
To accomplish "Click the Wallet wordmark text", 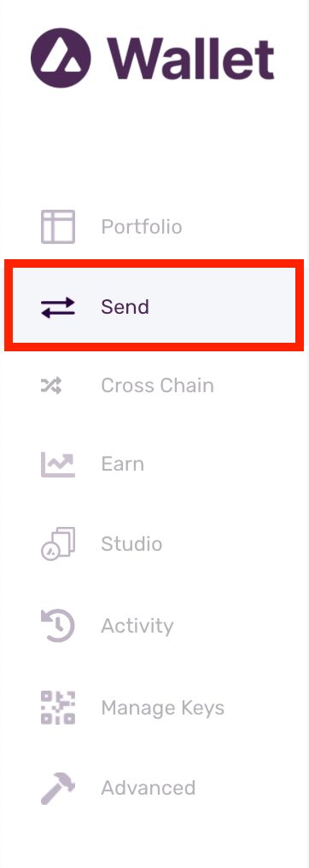I will click(x=190, y=58).
